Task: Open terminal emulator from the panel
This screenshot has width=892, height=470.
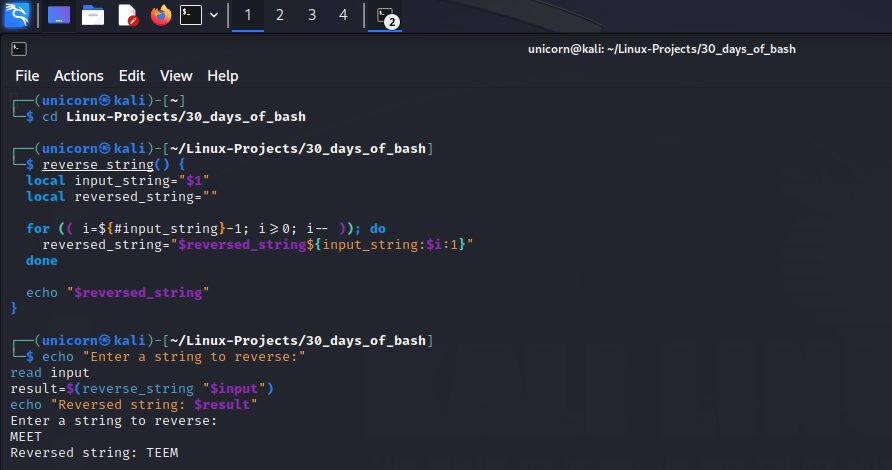Action: 191,15
